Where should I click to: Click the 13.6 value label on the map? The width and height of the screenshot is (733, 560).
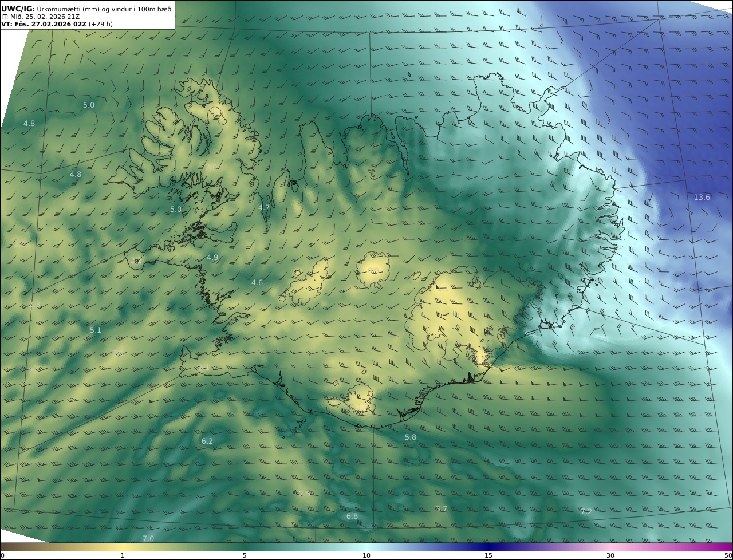[x=702, y=198]
